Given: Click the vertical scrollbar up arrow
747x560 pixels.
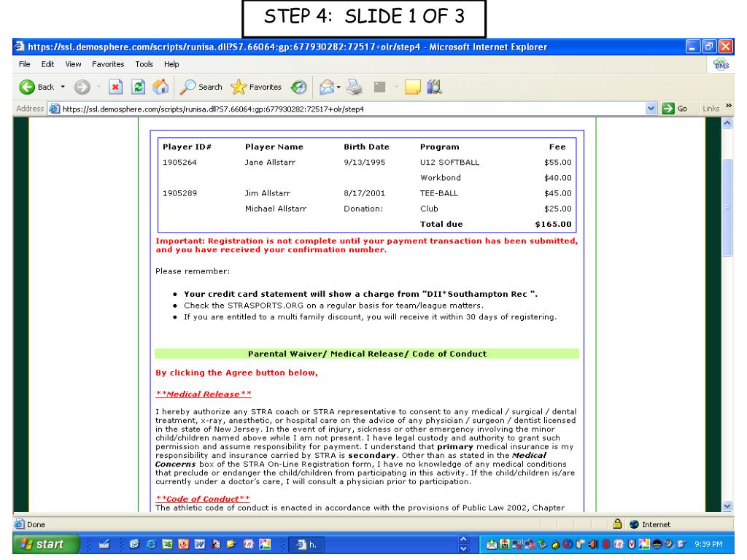Looking at the screenshot, I should pyautogui.click(x=727, y=123).
